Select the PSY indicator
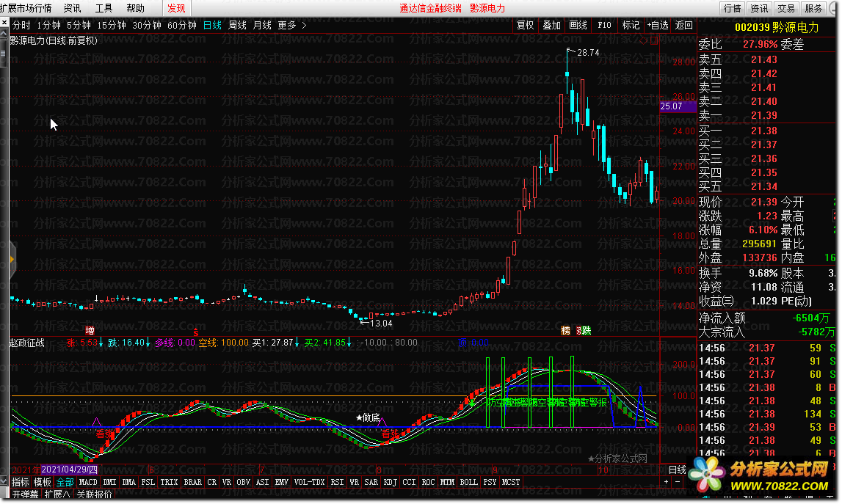Viewport: 842px width, 504px height. pos(490,482)
